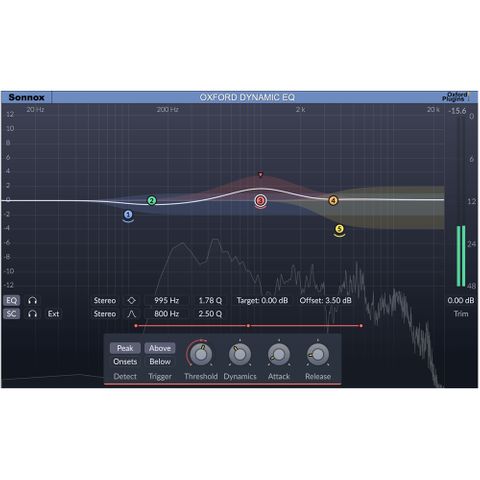Select green EQ band node 2
Viewport: 480px width, 480px height.
point(152,201)
